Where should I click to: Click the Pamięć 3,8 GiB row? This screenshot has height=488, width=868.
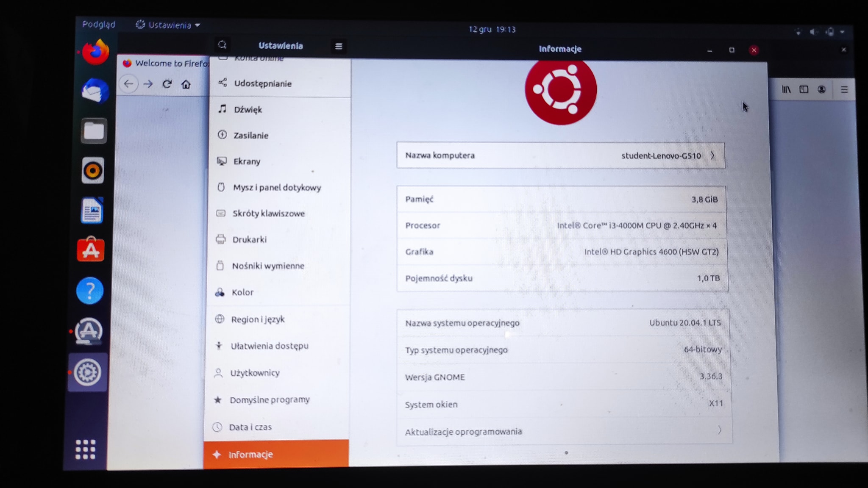[x=562, y=199]
